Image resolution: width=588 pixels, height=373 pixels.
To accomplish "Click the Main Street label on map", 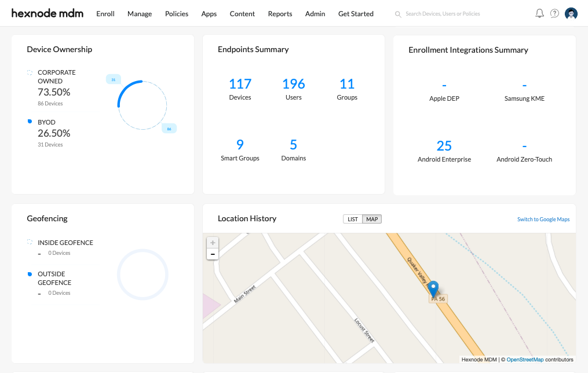I will (245, 294).
